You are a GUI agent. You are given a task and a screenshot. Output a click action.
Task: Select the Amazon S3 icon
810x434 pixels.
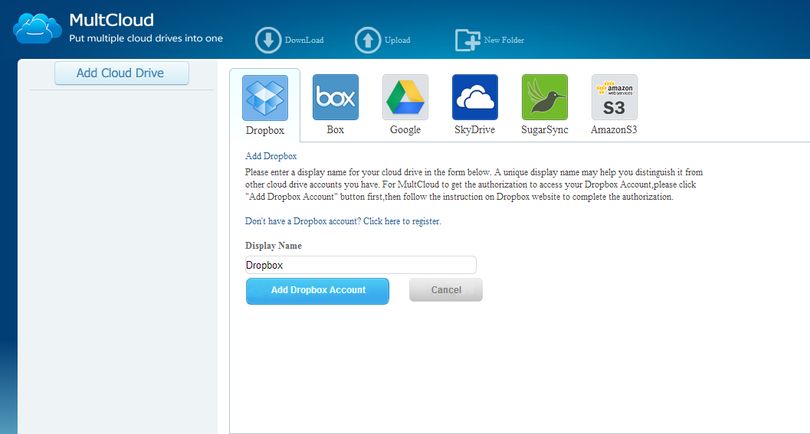(614, 97)
